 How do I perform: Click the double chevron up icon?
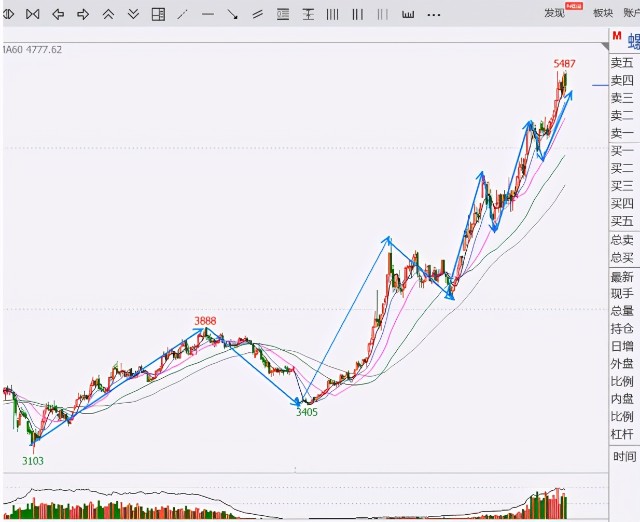[x=108, y=14]
